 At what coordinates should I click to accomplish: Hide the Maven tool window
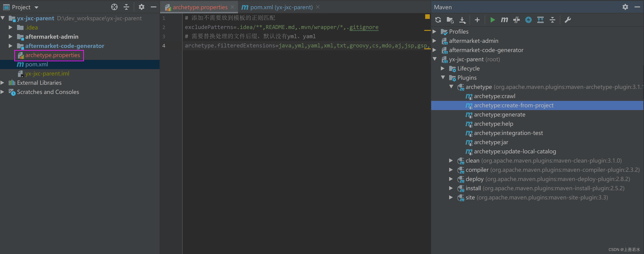coord(637,7)
